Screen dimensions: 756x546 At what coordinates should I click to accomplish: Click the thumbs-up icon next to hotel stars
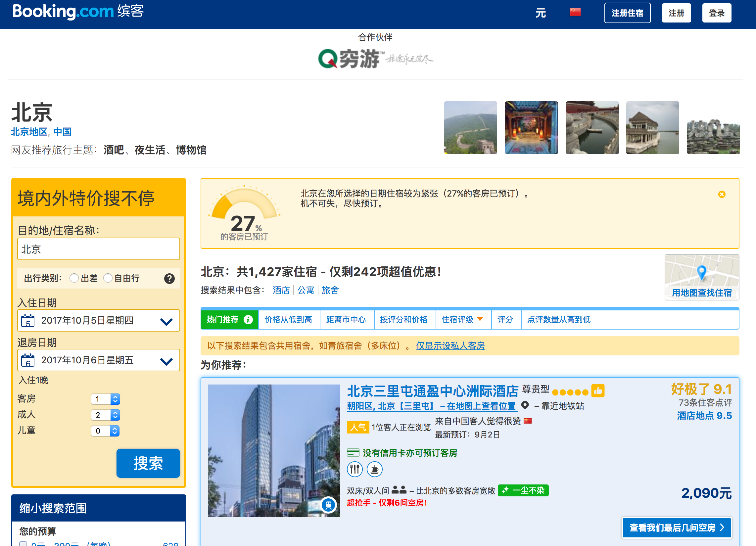click(598, 391)
